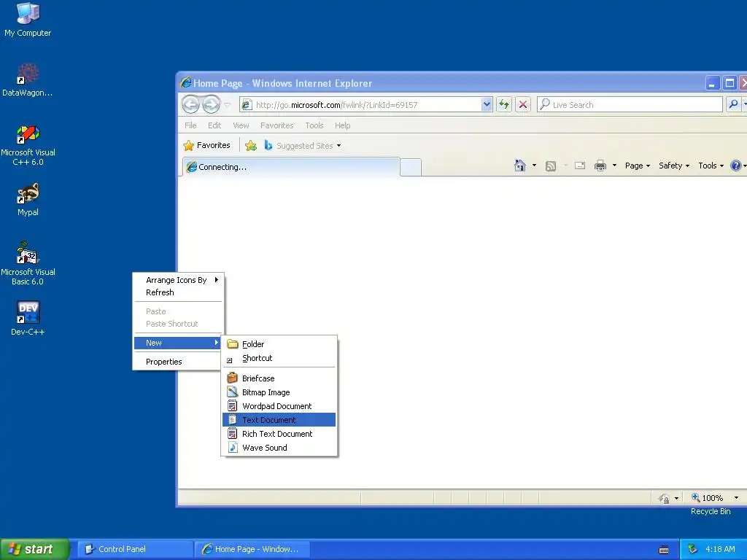Open the zoom level dropdown arrow
Image resolution: width=747 pixels, height=560 pixels.
[x=736, y=498]
